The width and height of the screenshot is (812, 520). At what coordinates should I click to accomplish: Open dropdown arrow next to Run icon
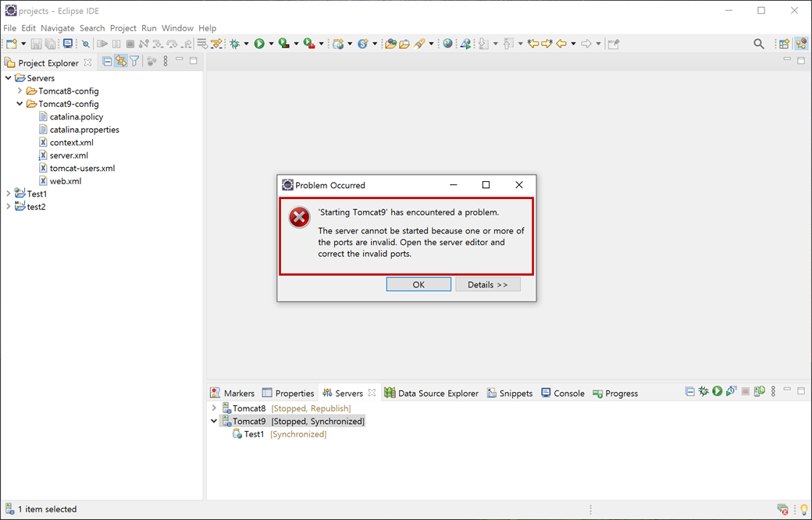click(x=271, y=44)
